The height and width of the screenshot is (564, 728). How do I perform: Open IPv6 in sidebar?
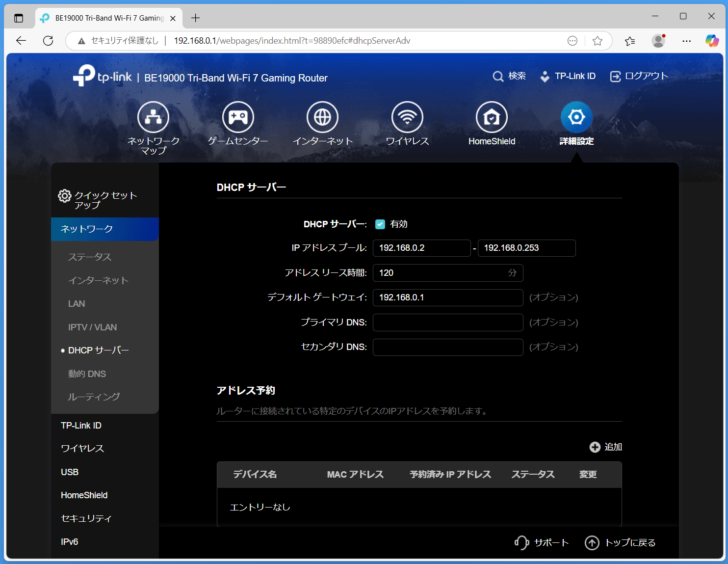coord(69,542)
